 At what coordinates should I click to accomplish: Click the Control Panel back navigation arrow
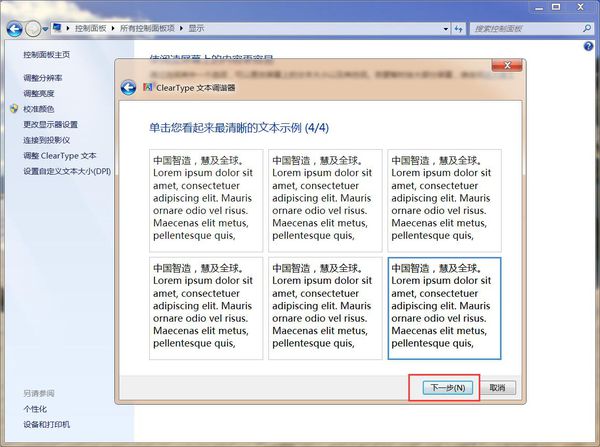click(14, 28)
